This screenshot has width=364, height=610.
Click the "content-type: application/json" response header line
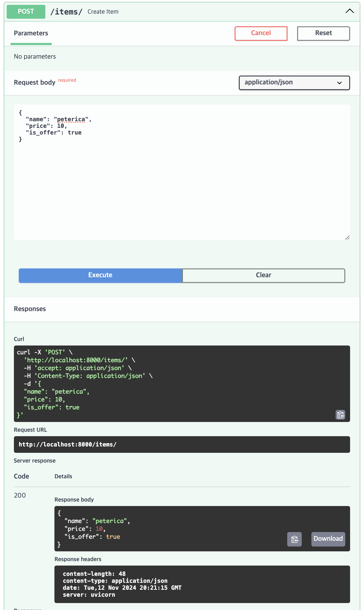coord(115,581)
